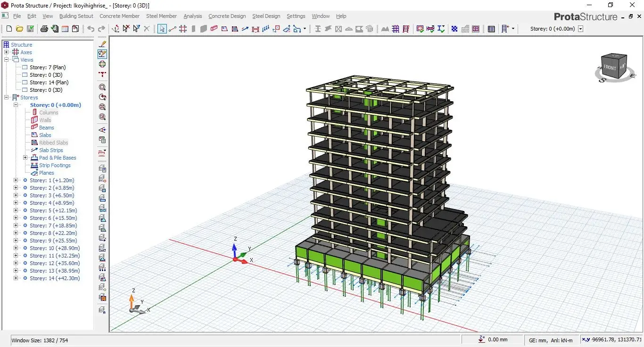The height and width of the screenshot is (347, 644).
Task: Expand the Axes tree node
Action: point(7,52)
